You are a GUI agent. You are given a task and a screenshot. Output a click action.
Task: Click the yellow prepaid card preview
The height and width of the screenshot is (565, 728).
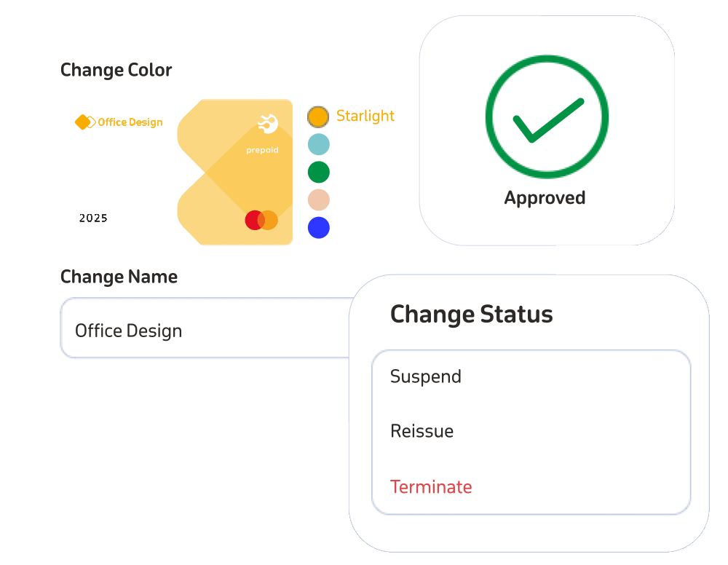click(x=235, y=172)
